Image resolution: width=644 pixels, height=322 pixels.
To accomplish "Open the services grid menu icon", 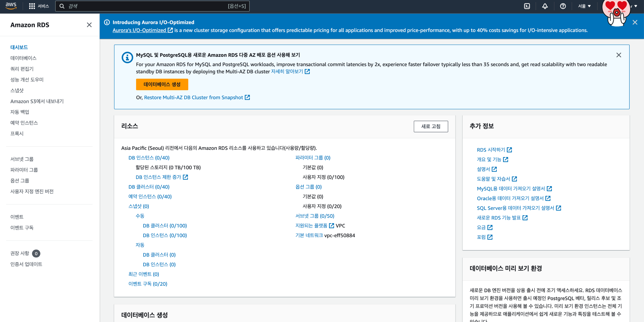I will pos(32,6).
